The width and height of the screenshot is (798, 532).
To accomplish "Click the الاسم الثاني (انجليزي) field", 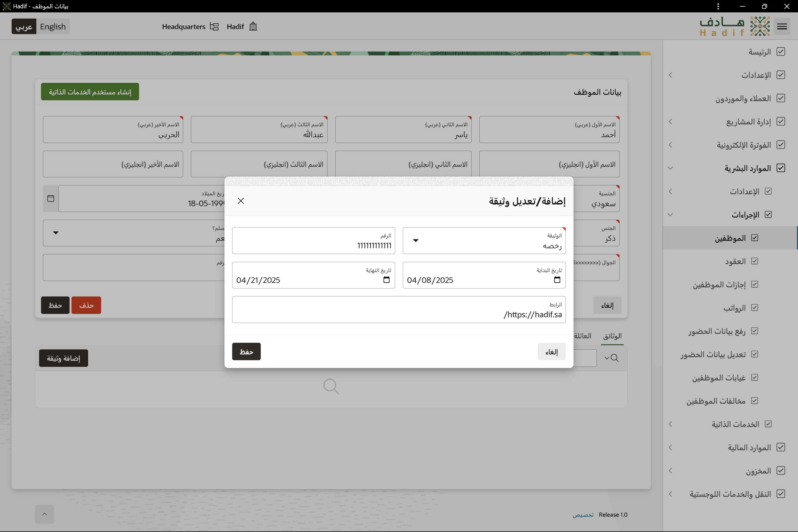I will (x=403, y=164).
